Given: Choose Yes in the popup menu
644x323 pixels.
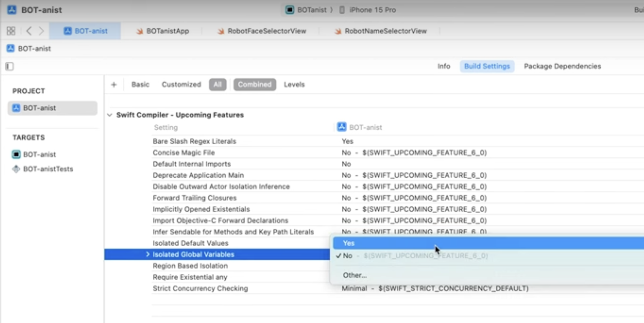Looking at the screenshot, I should point(488,243).
